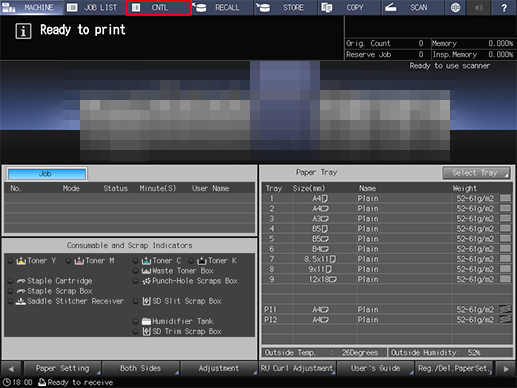The image size is (517, 388).
Task: Open the User's Guide button
Action: tap(375, 368)
